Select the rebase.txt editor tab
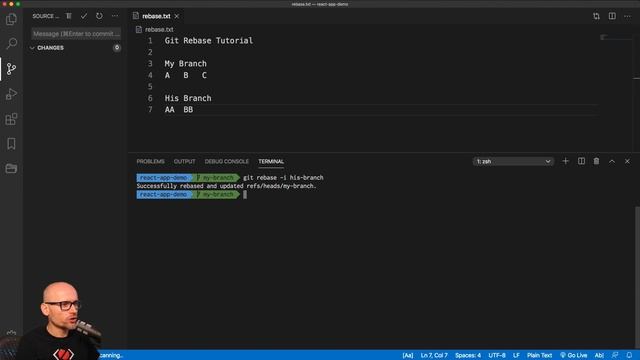The image size is (640, 360). pyautogui.click(x=156, y=16)
